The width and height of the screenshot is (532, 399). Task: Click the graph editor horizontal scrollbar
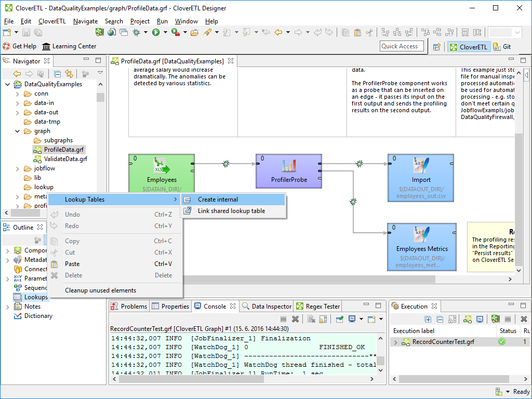(312, 280)
